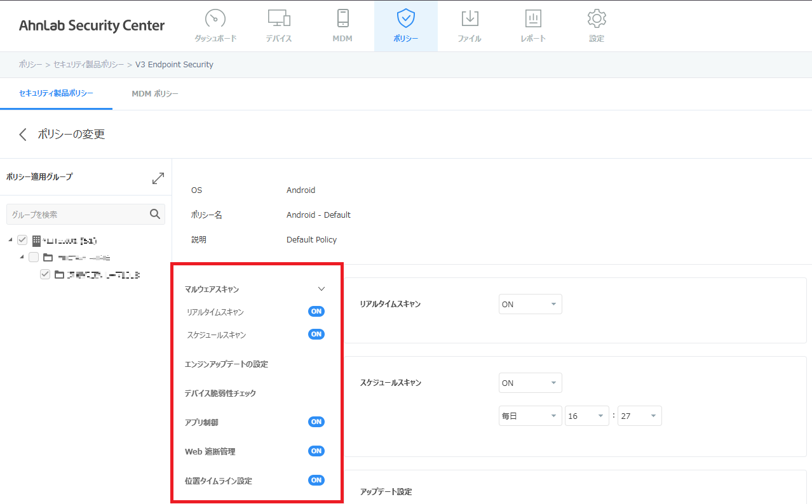Select デバイス脆弱性チェック menu item
Image resolution: width=812 pixels, height=504 pixels.
(x=220, y=394)
